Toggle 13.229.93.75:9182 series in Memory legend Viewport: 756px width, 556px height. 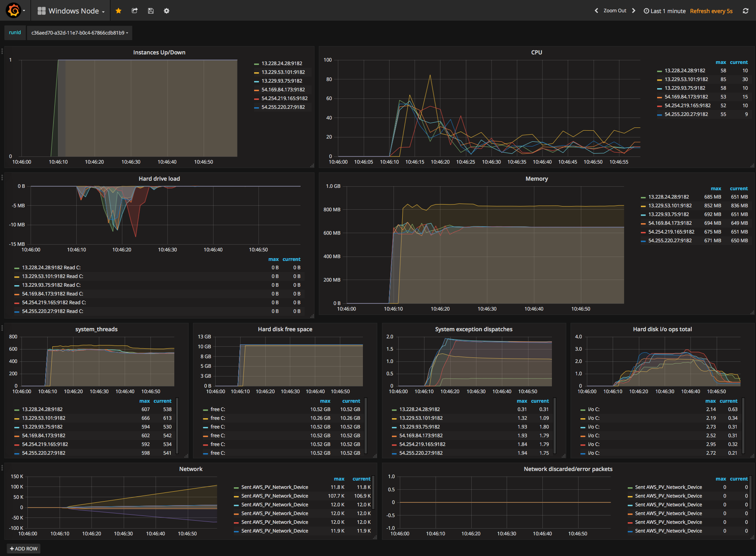tap(669, 214)
